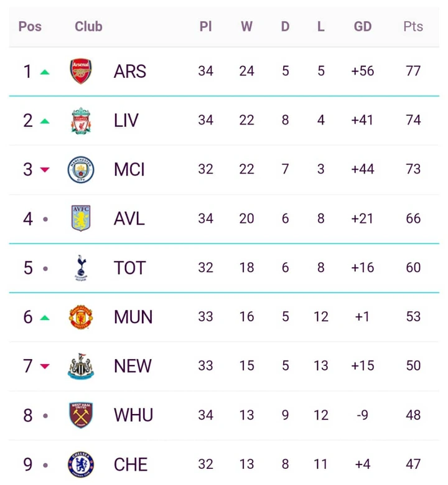Open the Tottenham cockerel logo
The width and height of the screenshot is (448, 485).
81,268
